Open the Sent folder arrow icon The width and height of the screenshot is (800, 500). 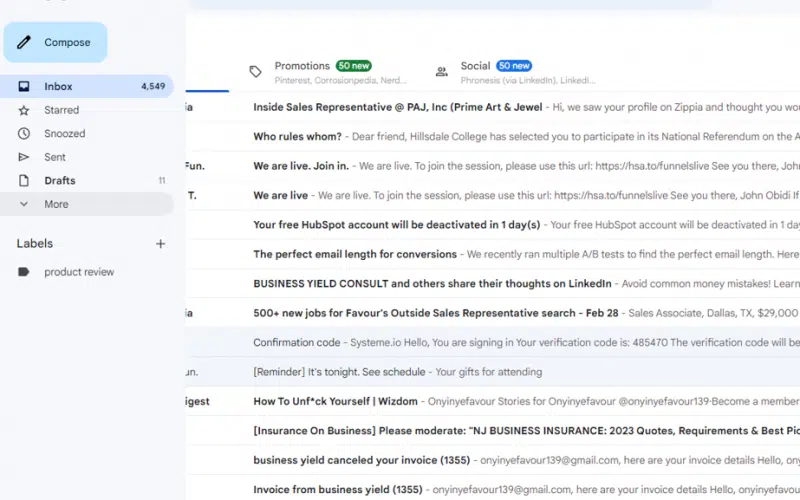pyautogui.click(x=24, y=157)
